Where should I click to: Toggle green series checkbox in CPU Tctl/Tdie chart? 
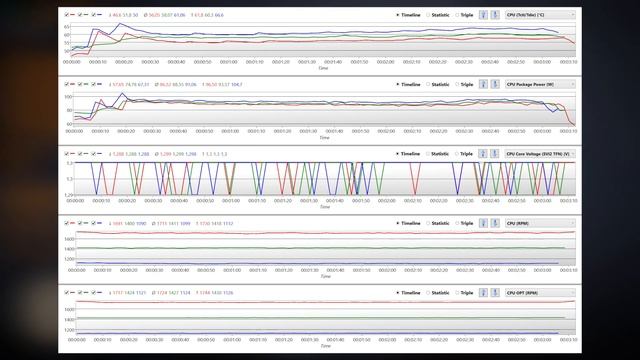80,15
